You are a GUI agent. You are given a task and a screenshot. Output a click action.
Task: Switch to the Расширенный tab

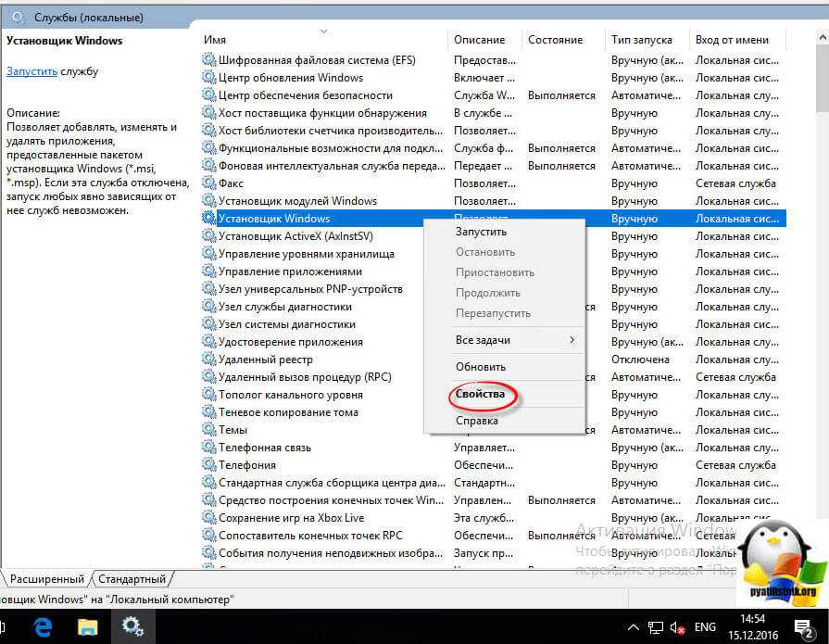[x=46, y=579]
